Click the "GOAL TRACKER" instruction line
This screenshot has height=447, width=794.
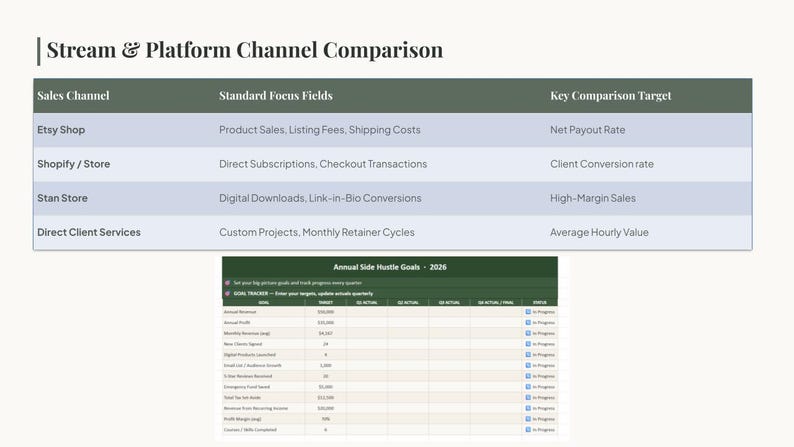click(303, 294)
